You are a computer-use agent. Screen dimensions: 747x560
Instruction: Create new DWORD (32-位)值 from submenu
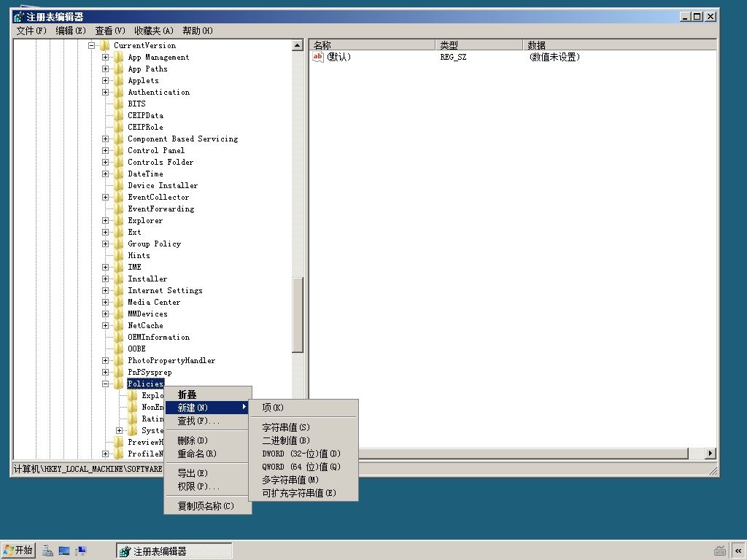point(303,454)
